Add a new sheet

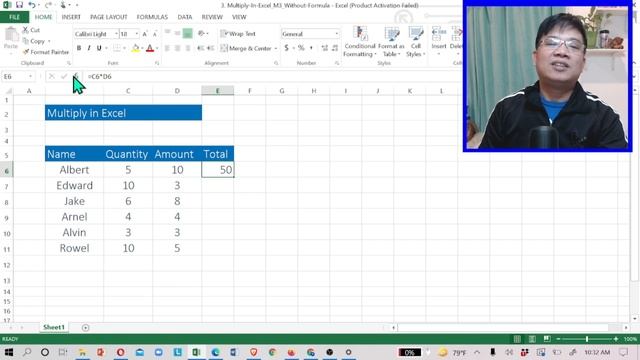(x=85, y=327)
